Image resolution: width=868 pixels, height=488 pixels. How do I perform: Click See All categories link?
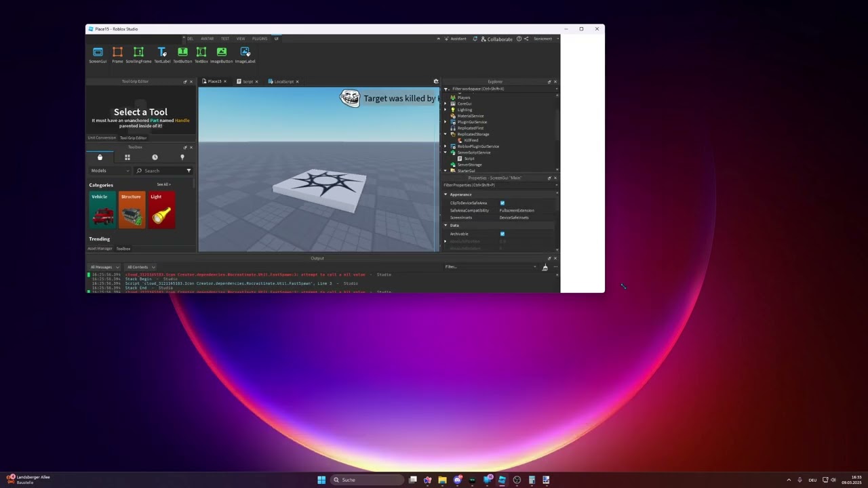click(163, 184)
